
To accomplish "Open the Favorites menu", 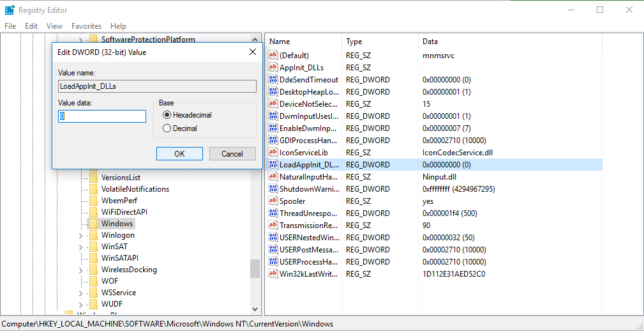I will [86, 26].
